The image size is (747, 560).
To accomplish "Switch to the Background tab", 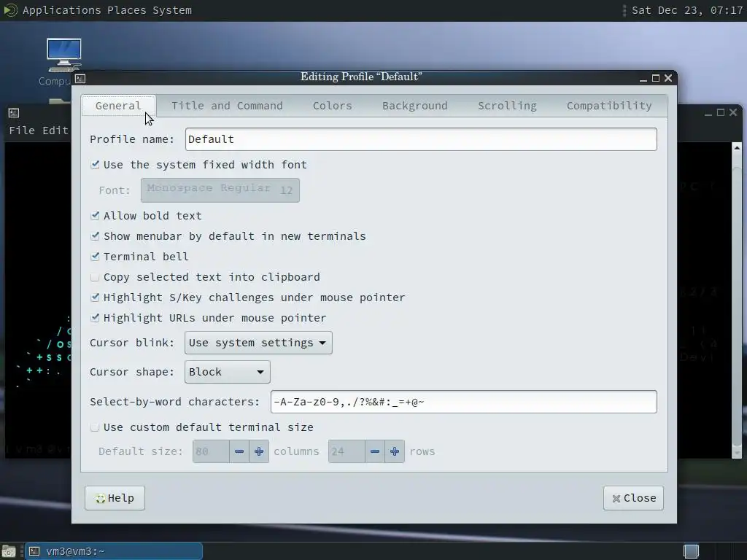I will (x=414, y=106).
